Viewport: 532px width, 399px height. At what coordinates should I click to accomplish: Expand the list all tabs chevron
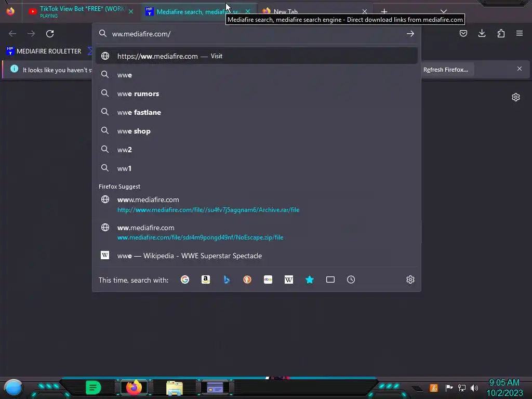444,12
